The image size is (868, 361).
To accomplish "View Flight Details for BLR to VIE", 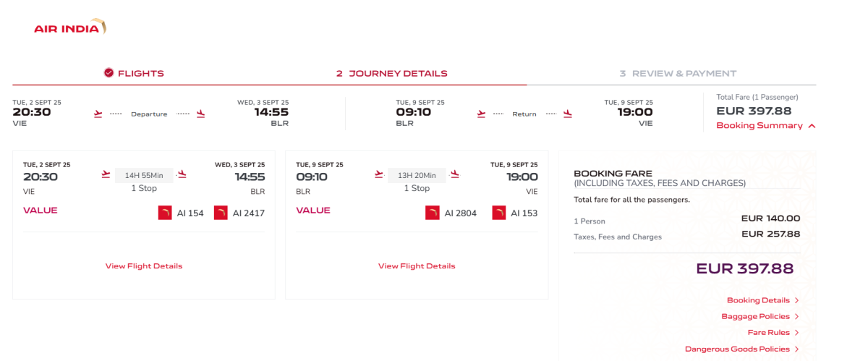I will pyautogui.click(x=417, y=266).
